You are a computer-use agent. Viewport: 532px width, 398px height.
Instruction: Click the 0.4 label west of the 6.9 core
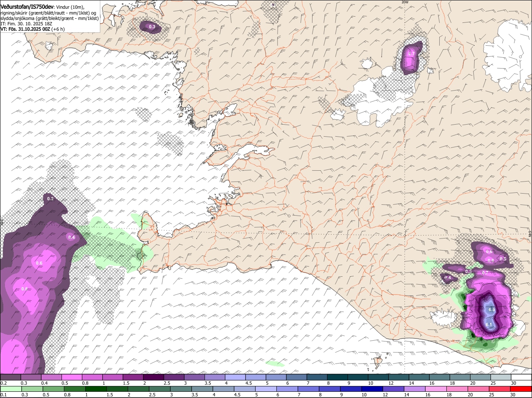(x=448, y=278)
